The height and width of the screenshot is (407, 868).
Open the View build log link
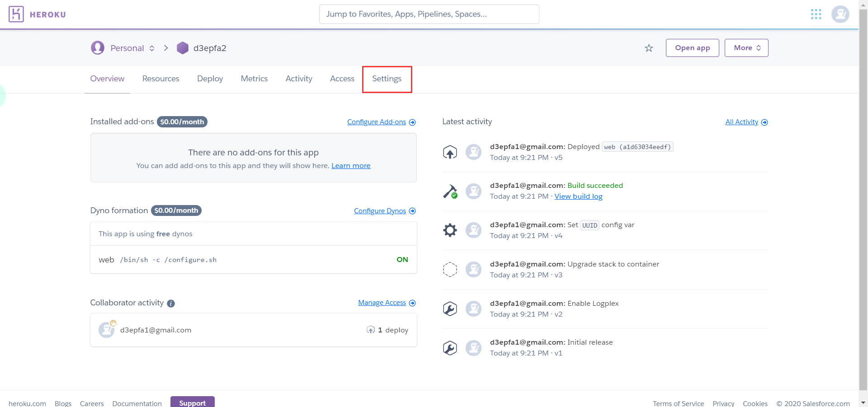pos(579,196)
